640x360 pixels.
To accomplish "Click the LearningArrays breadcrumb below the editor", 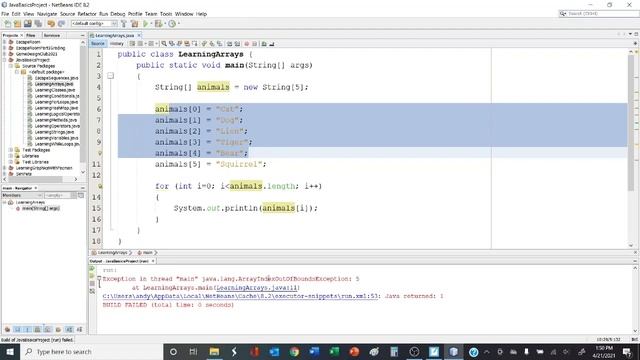I will 112,253.
